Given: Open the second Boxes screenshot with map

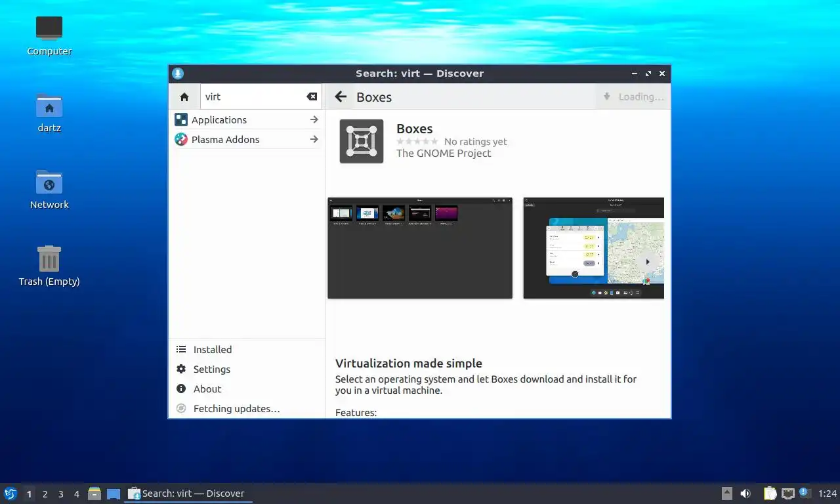Looking at the screenshot, I should click(594, 248).
